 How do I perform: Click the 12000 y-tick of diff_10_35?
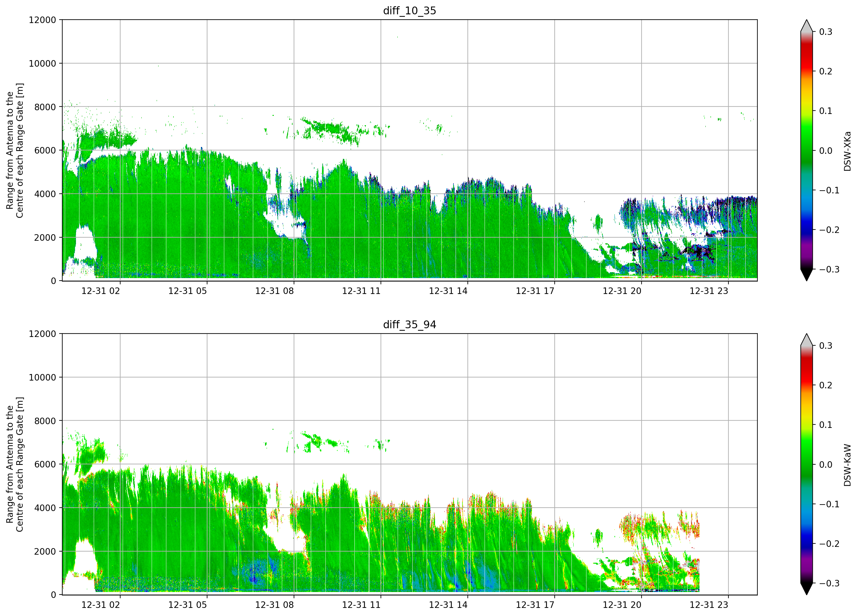coord(42,20)
